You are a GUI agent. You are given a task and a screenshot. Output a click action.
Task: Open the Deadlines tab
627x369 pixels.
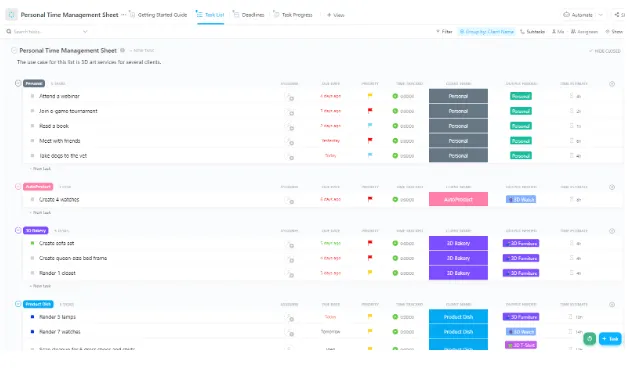click(249, 15)
